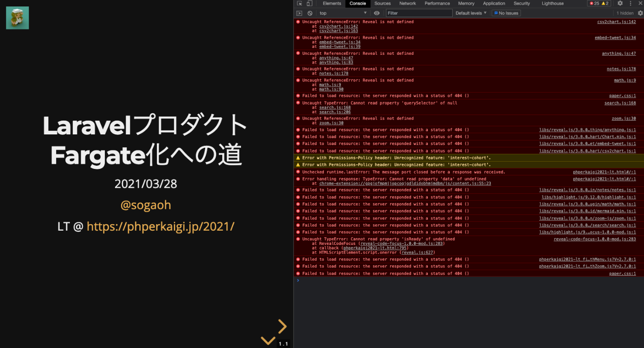Open stack trace link math.js:90
The height and width of the screenshot is (348, 644).
click(x=331, y=89)
